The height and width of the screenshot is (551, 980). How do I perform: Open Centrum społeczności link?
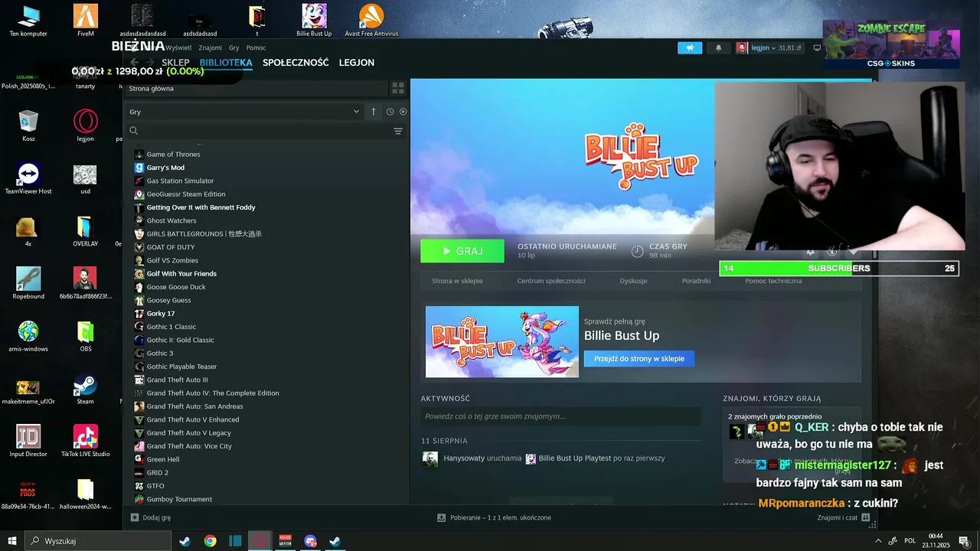point(551,281)
